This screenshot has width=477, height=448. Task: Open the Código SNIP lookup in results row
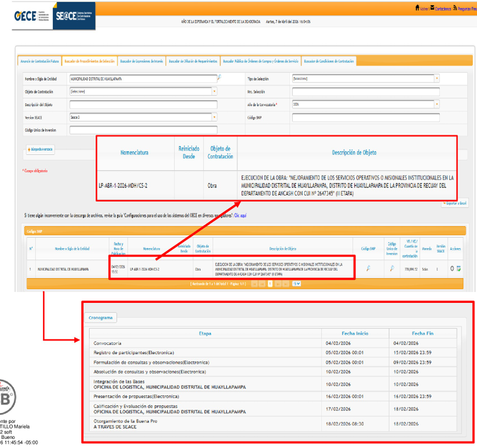coord(368,269)
